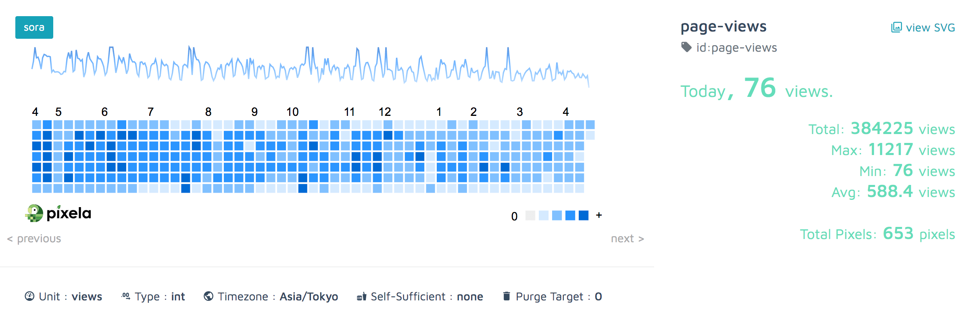Screen dimensions: 980x323
Task: Click the gray zero-level legend swatch
Action: [x=530, y=216]
